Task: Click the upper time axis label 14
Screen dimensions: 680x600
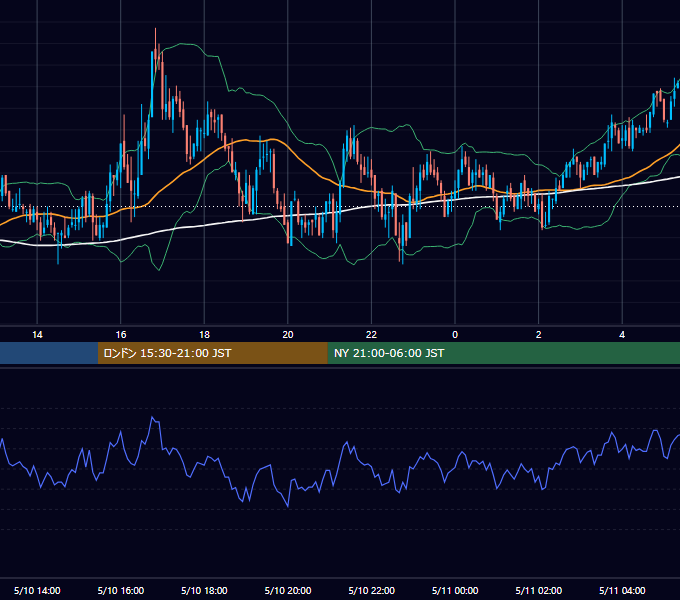Action: pos(37,335)
